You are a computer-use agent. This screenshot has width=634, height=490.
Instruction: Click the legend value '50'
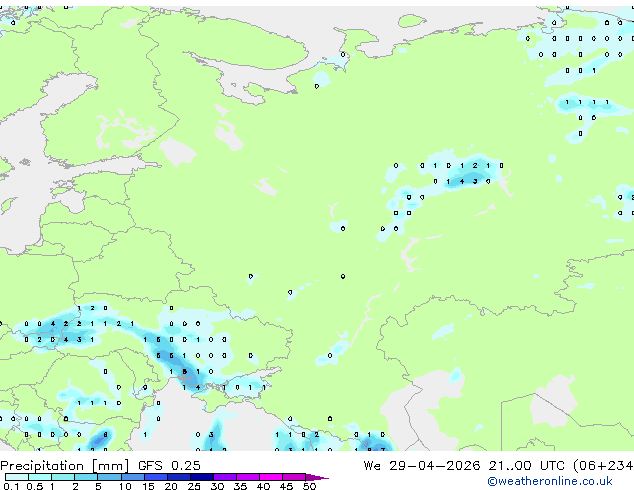[310, 486]
